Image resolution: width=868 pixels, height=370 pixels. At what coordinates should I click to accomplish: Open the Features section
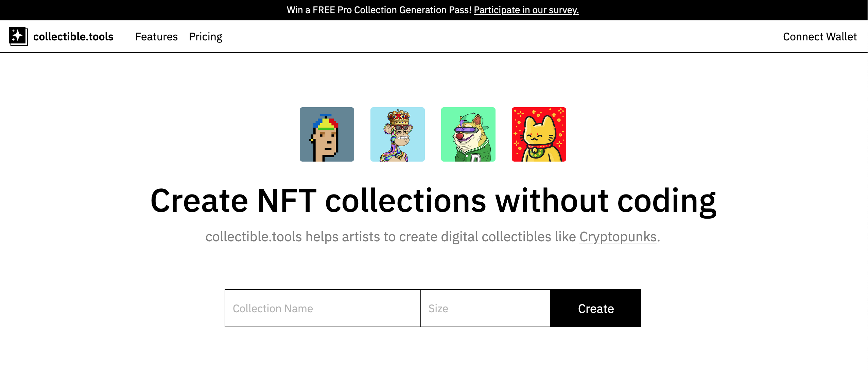pyautogui.click(x=157, y=36)
